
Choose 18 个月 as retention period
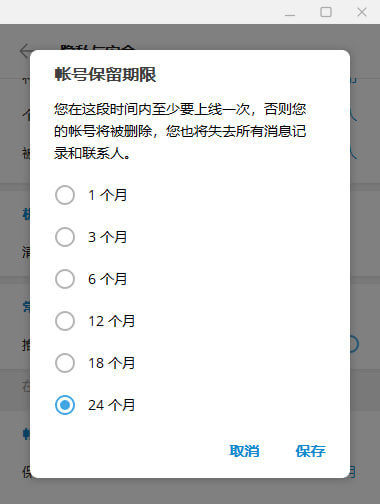(65, 363)
